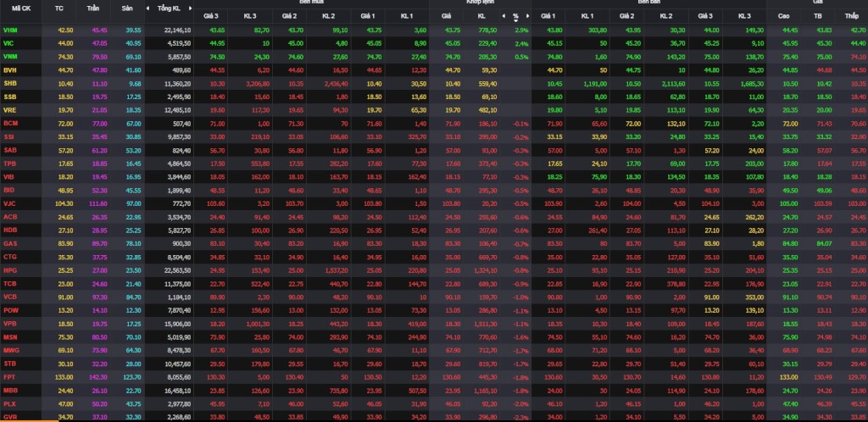Select the MSN ticker

pyautogui.click(x=10, y=336)
